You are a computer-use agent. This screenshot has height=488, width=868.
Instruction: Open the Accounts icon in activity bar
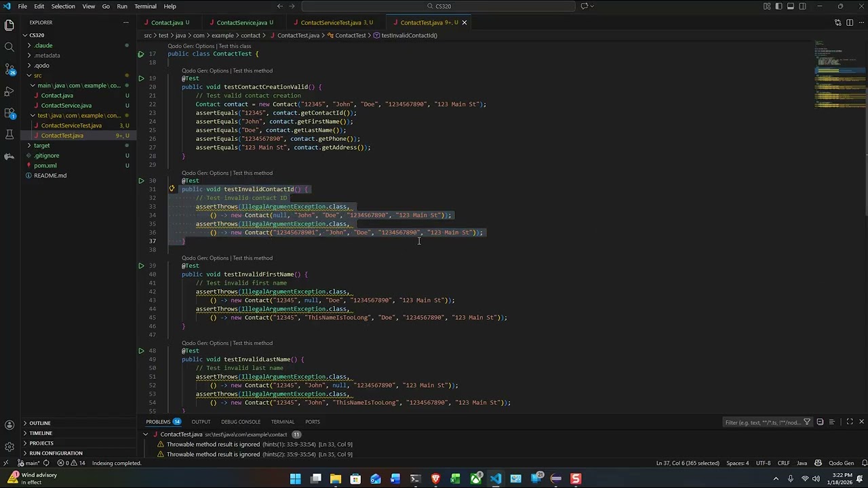tap(9, 425)
